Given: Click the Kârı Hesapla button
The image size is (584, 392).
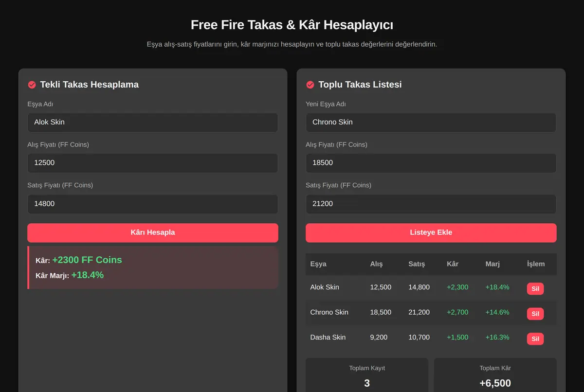Looking at the screenshot, I should click(x=153, y=232).
